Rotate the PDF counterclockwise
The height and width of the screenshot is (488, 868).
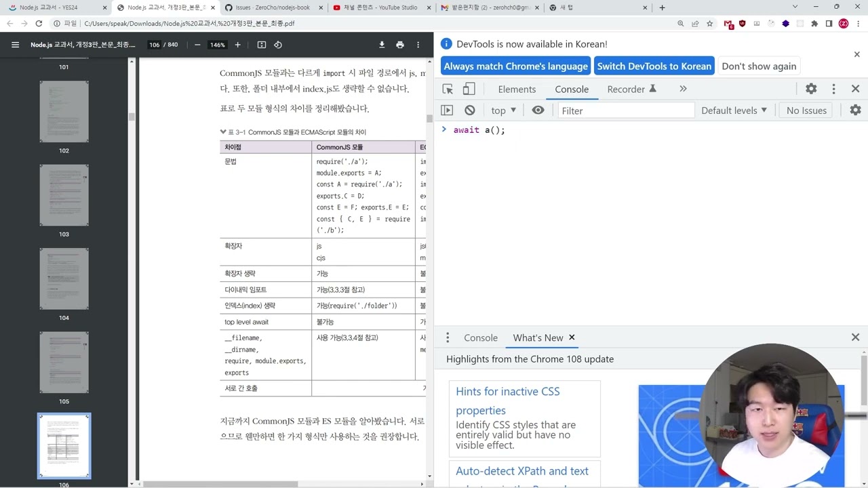point(278,45)
